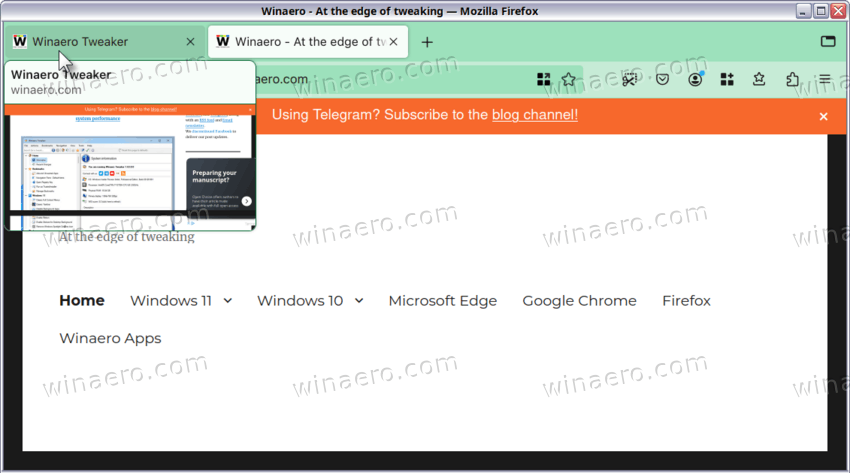Dismiss the Telegram banner
The height and width of the screenshot is (473, 850).
click(x=823, y=116)
